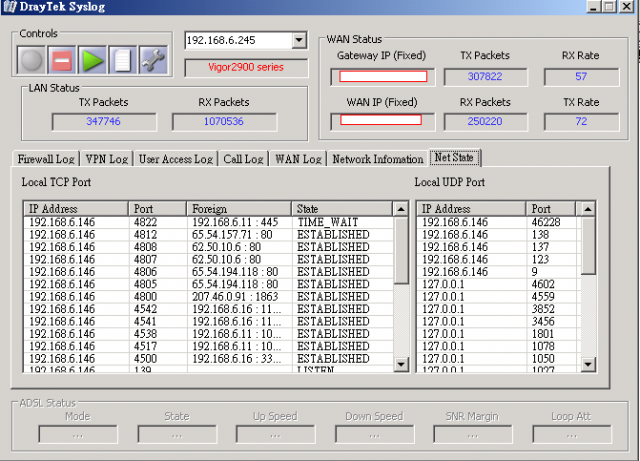Click the Vigor2900 series model label
The height and width of the screenshot is (461, 640).
246,67
